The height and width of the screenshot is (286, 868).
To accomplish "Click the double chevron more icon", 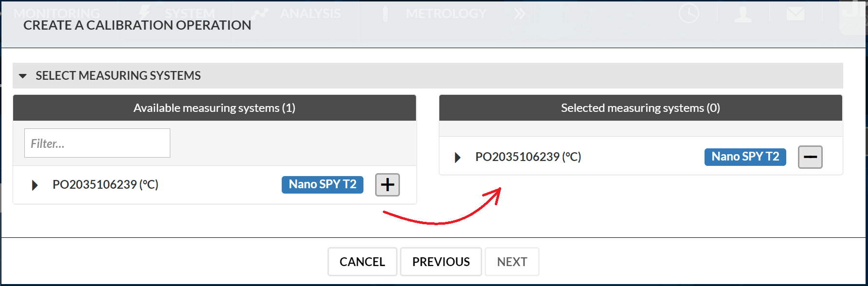I will (520, 14).
